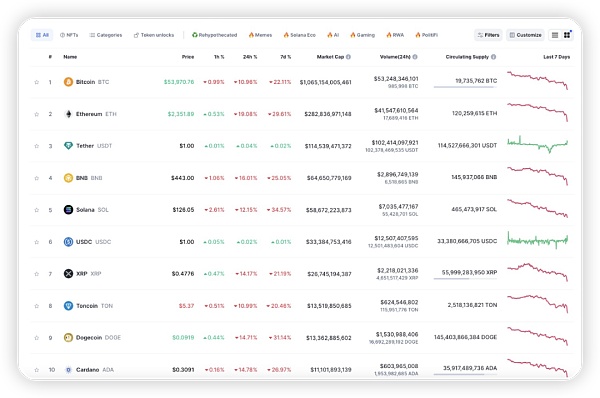
Task: Select the Categories tab
Action: (106, 35)
